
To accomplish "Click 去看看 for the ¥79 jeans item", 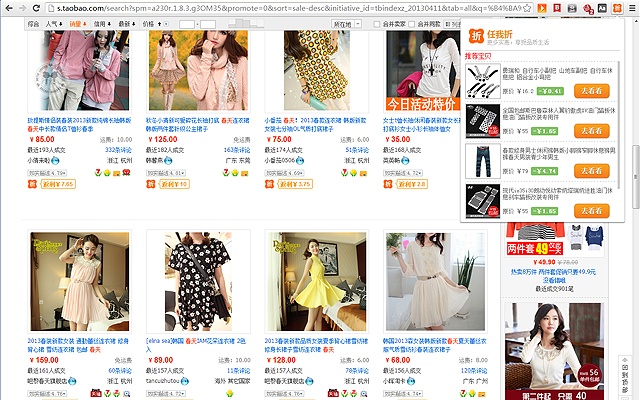I will point(591,171).
